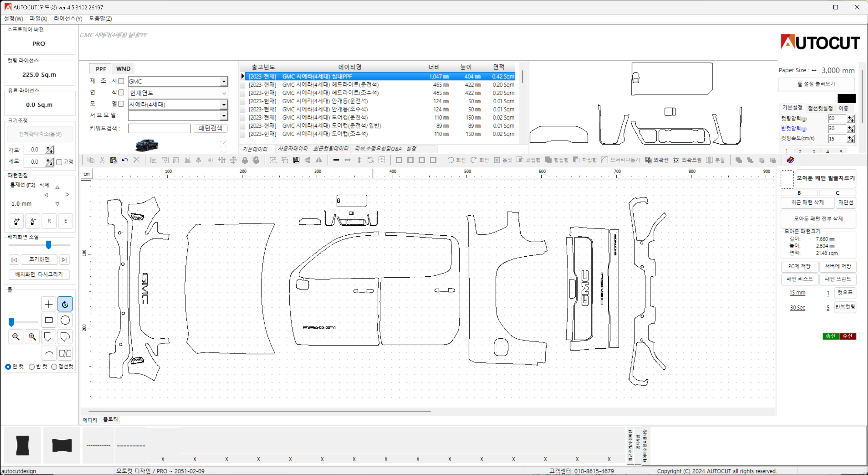
Task: Switch to the WND tab
Action: [x=123, y=69]
